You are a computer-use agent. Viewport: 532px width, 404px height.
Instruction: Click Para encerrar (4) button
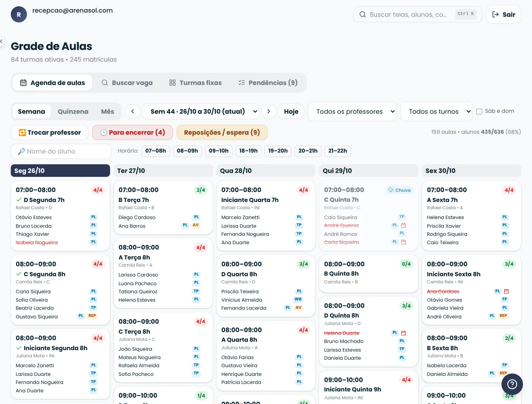pyautogui.click(x=132, y=133)
